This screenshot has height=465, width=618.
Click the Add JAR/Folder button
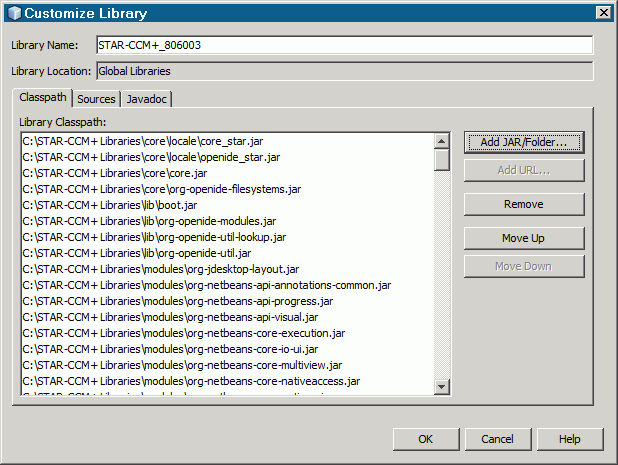click(x=524, y=142)
